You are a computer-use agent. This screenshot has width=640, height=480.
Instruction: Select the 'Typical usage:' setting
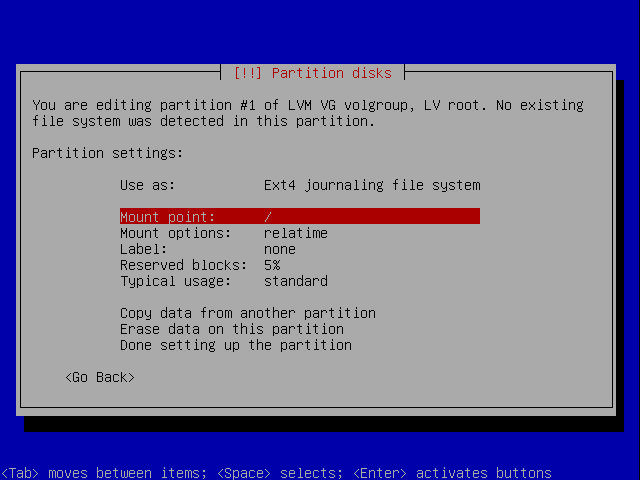click(x=175, y=281)
